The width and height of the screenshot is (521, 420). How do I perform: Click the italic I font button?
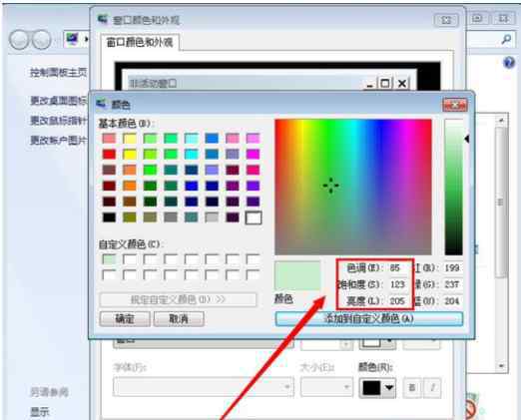[432, 387]
